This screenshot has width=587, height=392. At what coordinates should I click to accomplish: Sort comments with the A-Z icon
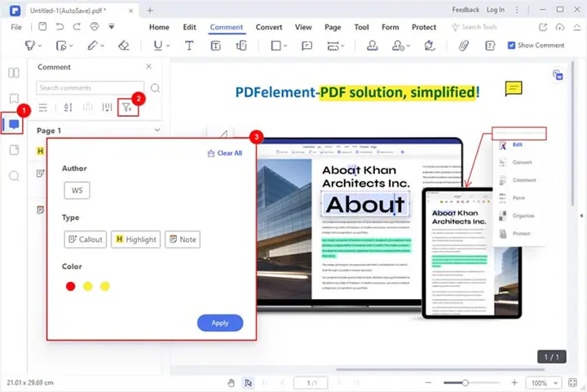68,108
